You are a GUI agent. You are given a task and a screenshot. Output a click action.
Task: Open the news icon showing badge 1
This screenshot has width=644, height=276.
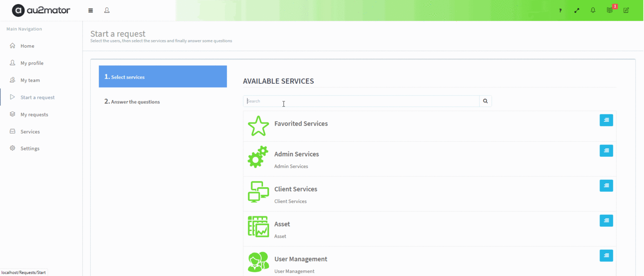point(609,10)
